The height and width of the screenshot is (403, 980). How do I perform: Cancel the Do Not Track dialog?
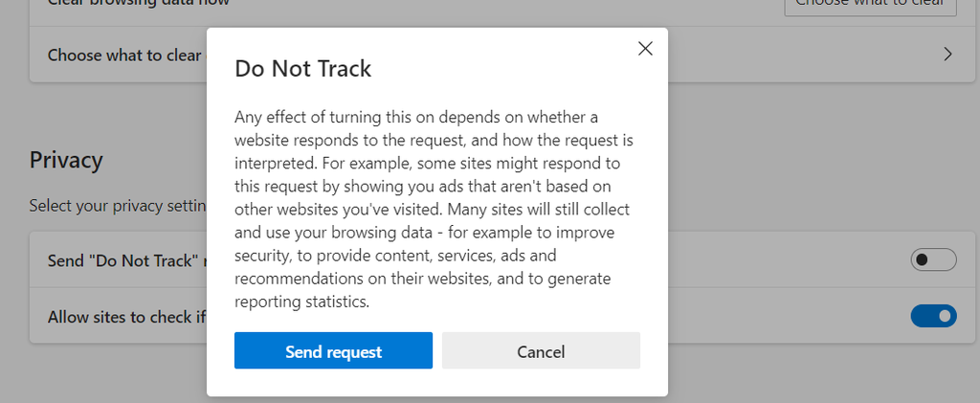pyautogui.click(x=541, y=351)
